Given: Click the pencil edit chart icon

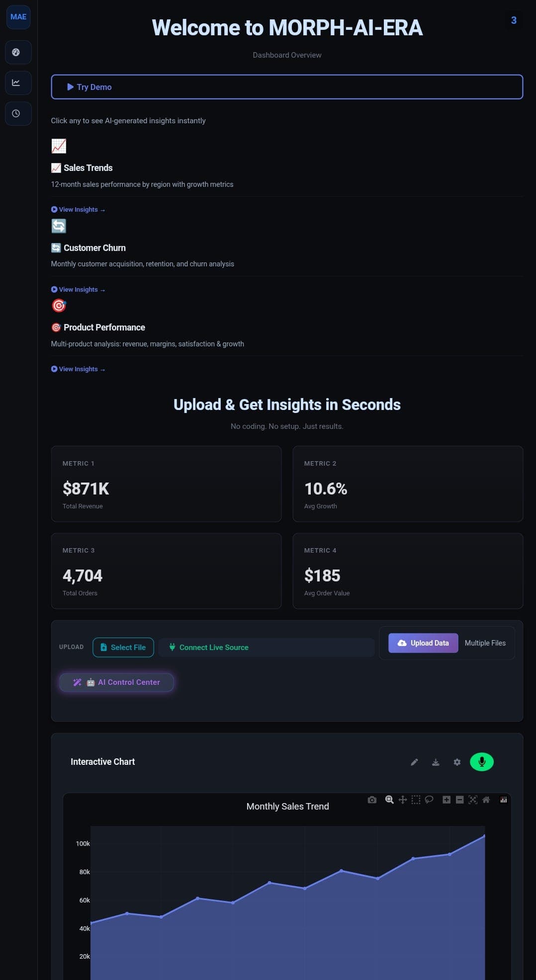Looking at the screenshot, I should [x=414, y=762].
